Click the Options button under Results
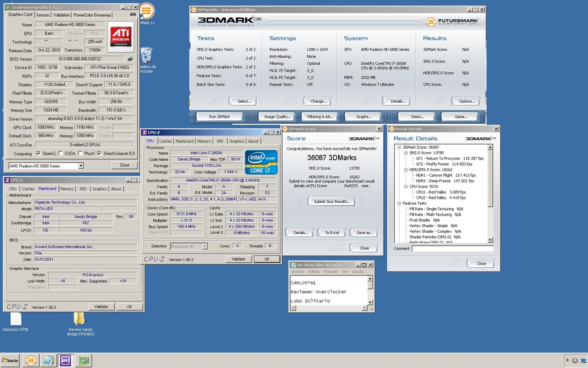The image size is (588, 368). [x=467, y=101]
